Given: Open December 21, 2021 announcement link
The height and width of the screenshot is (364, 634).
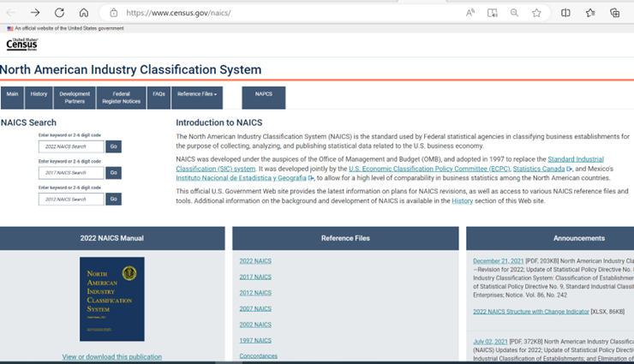Looking at the screenshot, I should (498, 261).
